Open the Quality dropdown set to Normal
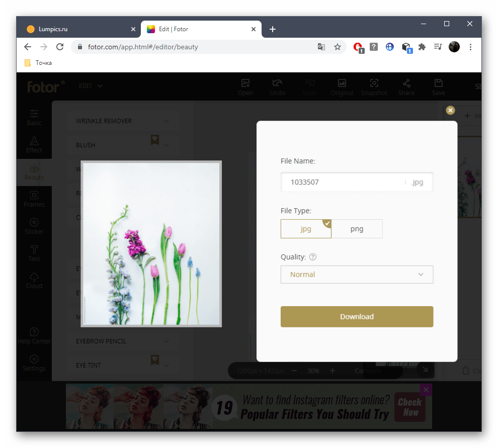This screenshot has height=448, width=498. pos(357,275)
